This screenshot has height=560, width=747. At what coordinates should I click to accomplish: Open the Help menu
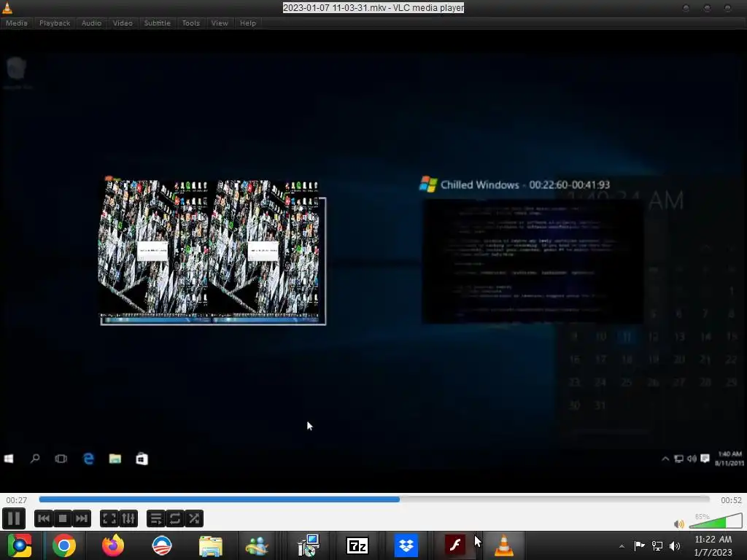tap(248, 23)
